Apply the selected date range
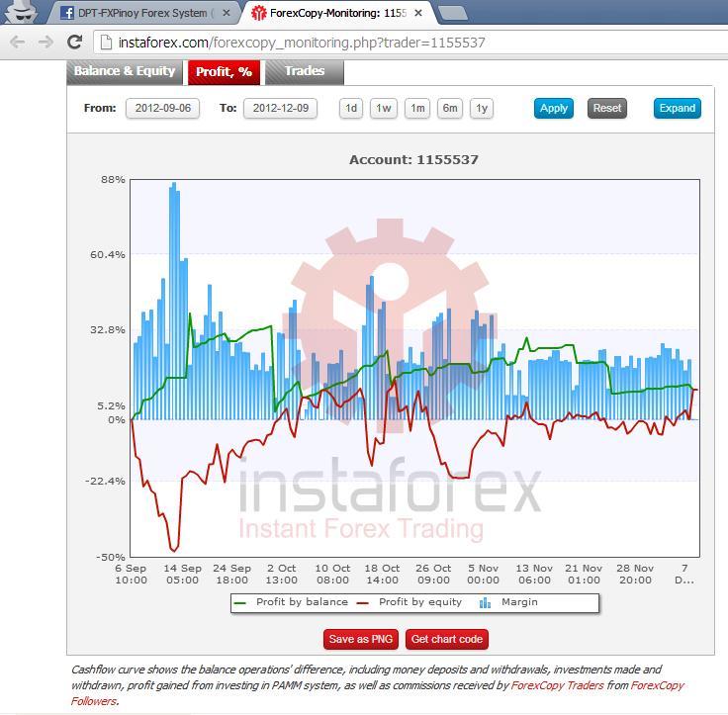728x715 pixels. click(x=554, y=108)
